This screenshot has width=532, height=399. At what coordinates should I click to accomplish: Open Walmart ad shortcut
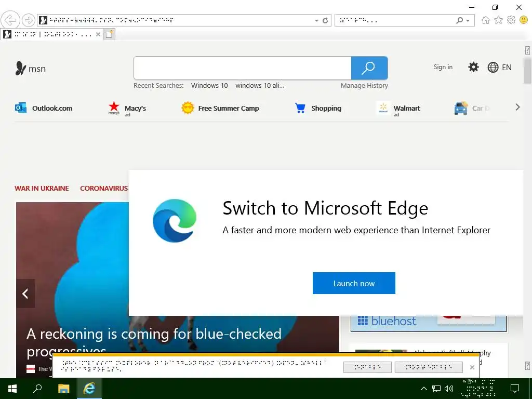click(x=398, y=109)
